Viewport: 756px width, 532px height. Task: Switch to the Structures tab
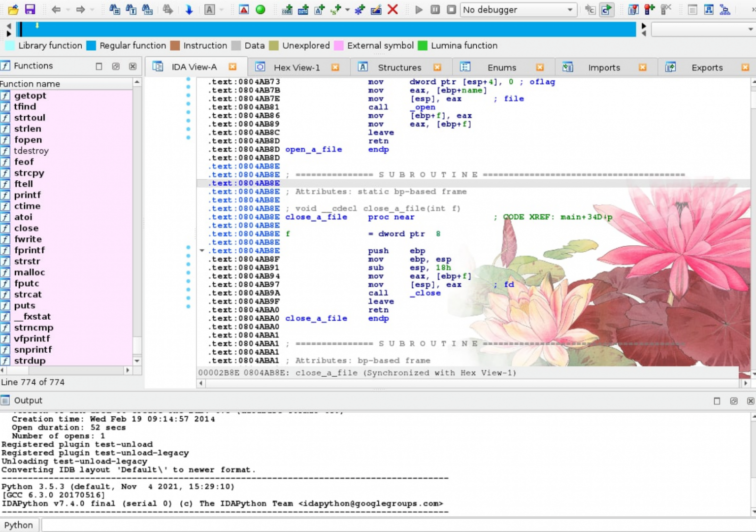[x=399, y=67]
